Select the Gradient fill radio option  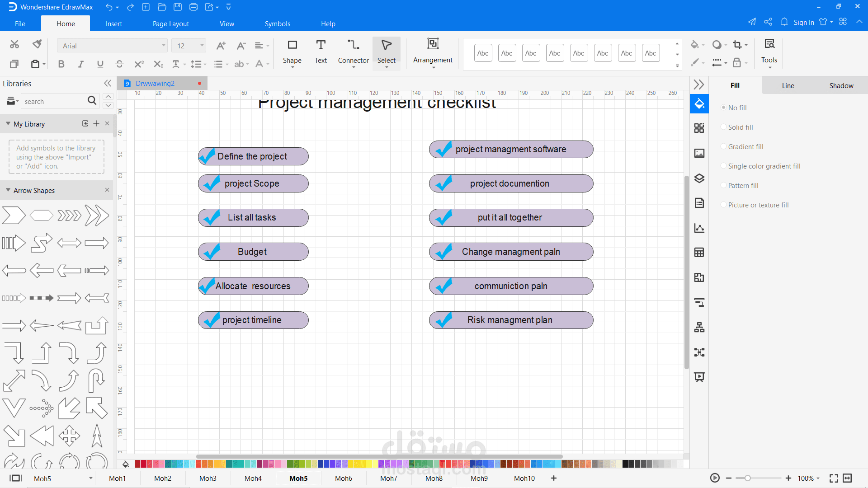(724, 146)
